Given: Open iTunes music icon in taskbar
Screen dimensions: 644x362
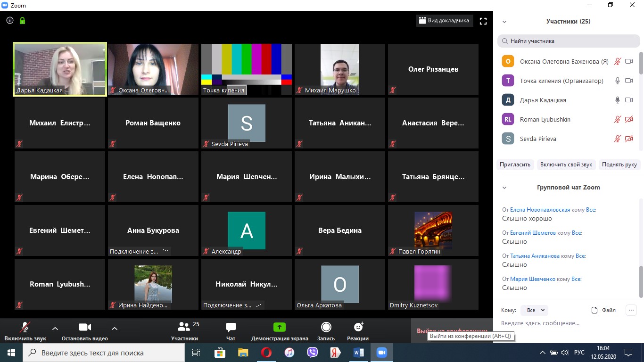Looking at the screenshot, I should click(x=289, y=353).
